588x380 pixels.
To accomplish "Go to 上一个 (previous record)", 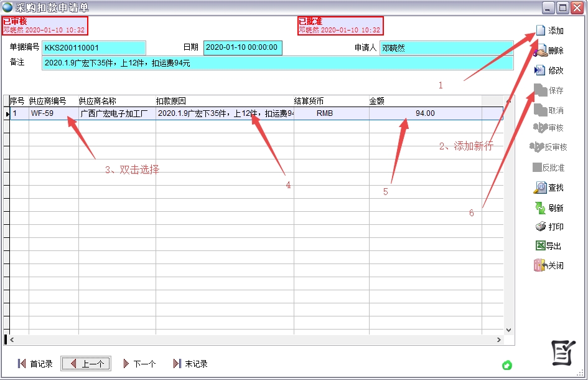I will pyautogui.click(x=86, y=364).
